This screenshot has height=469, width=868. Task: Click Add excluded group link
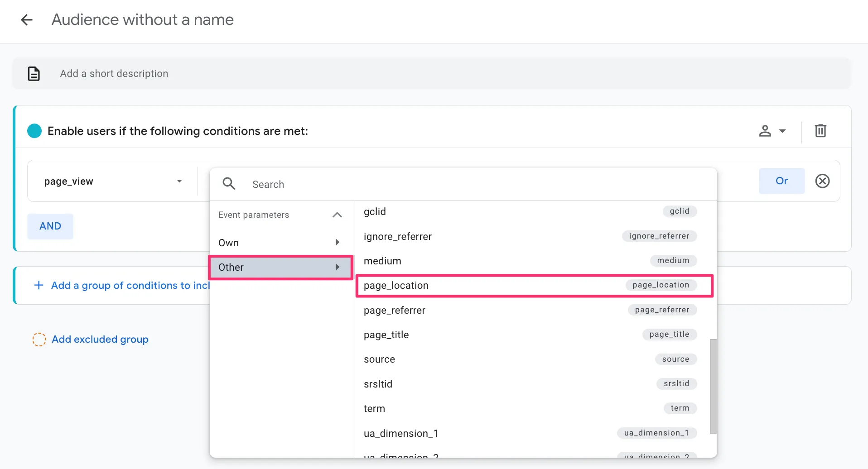[x=100, y=340]
